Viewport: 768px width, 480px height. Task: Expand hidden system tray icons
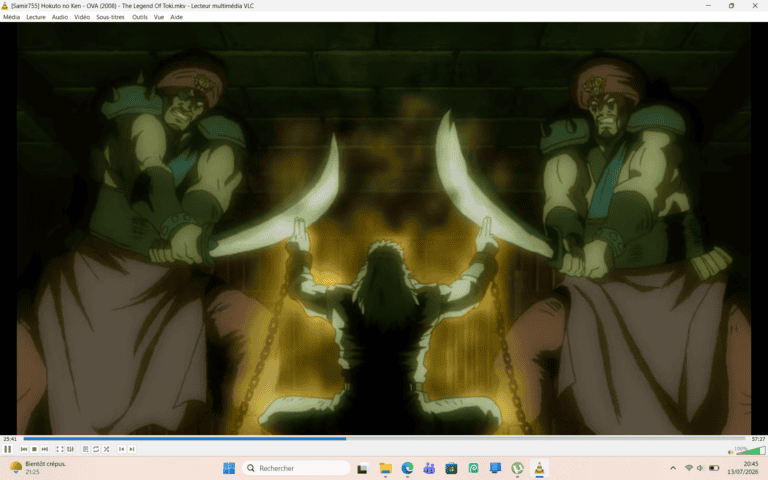(673, 468)
